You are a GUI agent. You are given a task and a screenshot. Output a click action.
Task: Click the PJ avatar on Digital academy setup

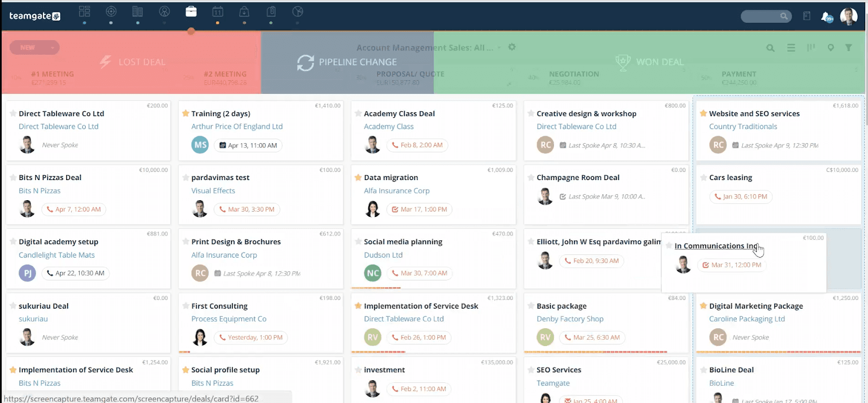click(27, 273)
